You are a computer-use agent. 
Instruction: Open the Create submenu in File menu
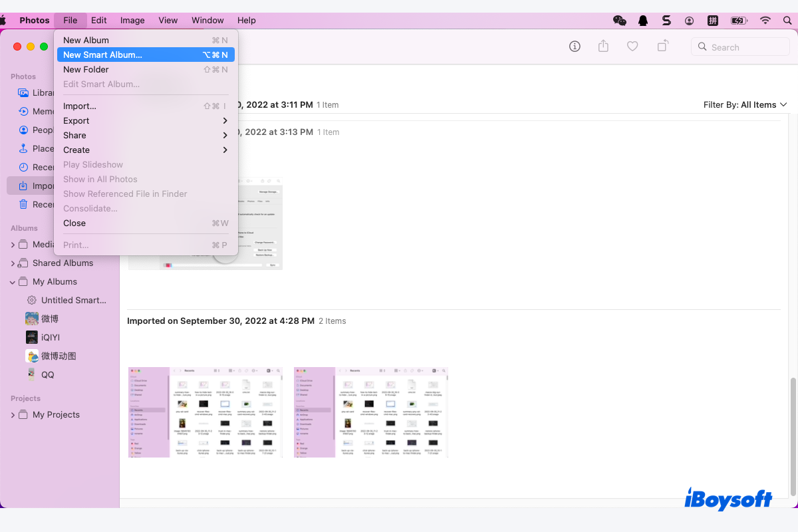tap(76, 150)
